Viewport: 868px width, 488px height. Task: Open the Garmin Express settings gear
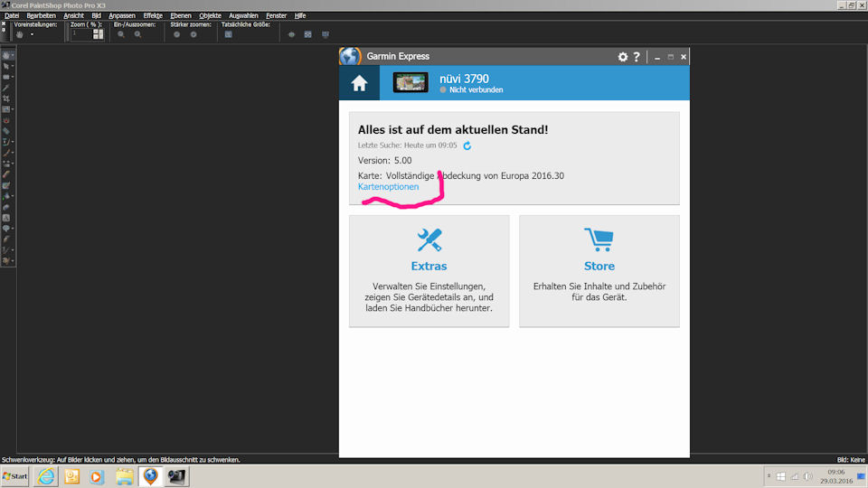(x=622, y=57)
